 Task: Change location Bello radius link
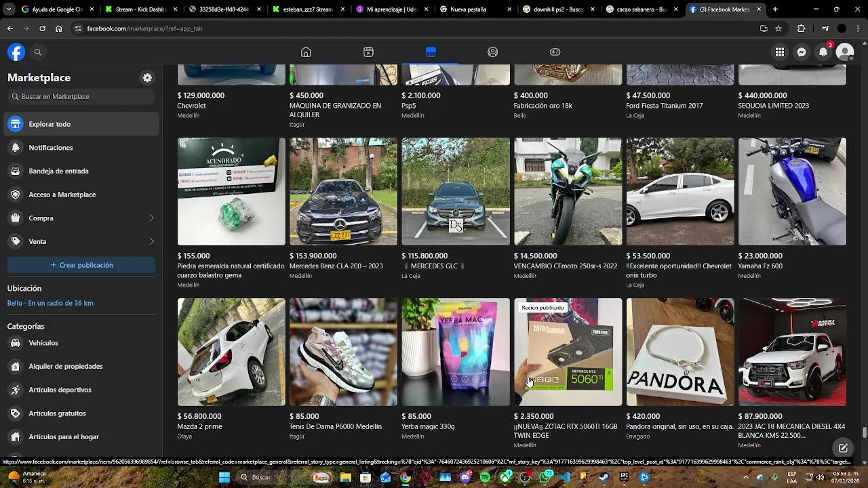[x=50, y=303]
